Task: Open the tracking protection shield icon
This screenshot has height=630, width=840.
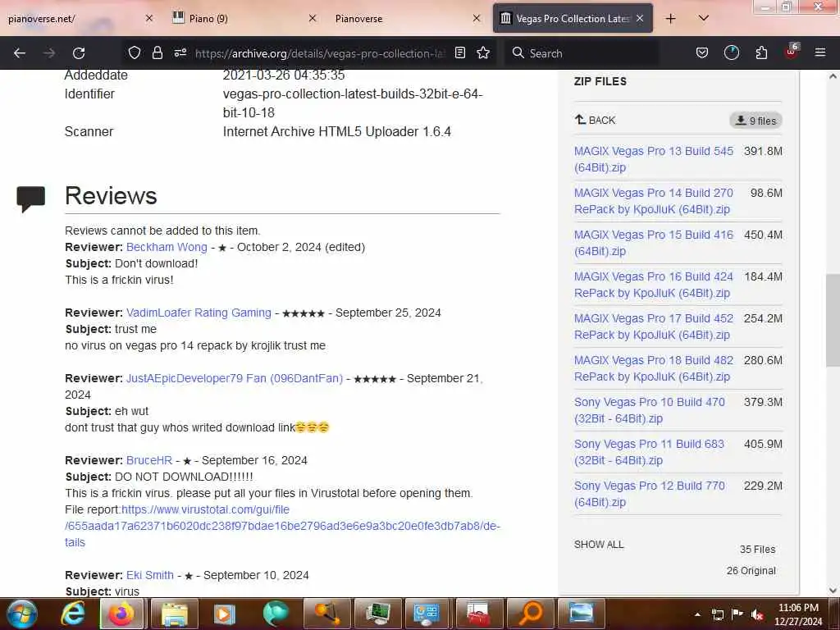Action: (135, 53)
